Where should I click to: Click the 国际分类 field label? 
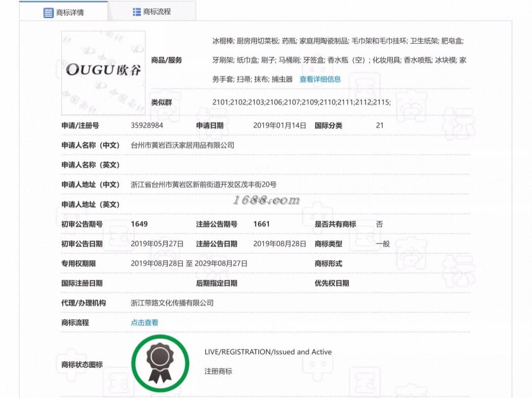[328, 126]
